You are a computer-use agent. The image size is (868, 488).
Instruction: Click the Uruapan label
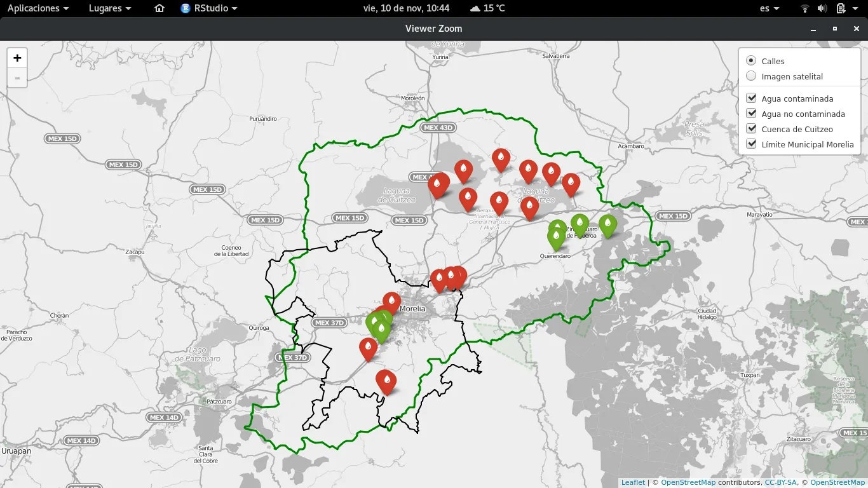(x=16, y=451)
